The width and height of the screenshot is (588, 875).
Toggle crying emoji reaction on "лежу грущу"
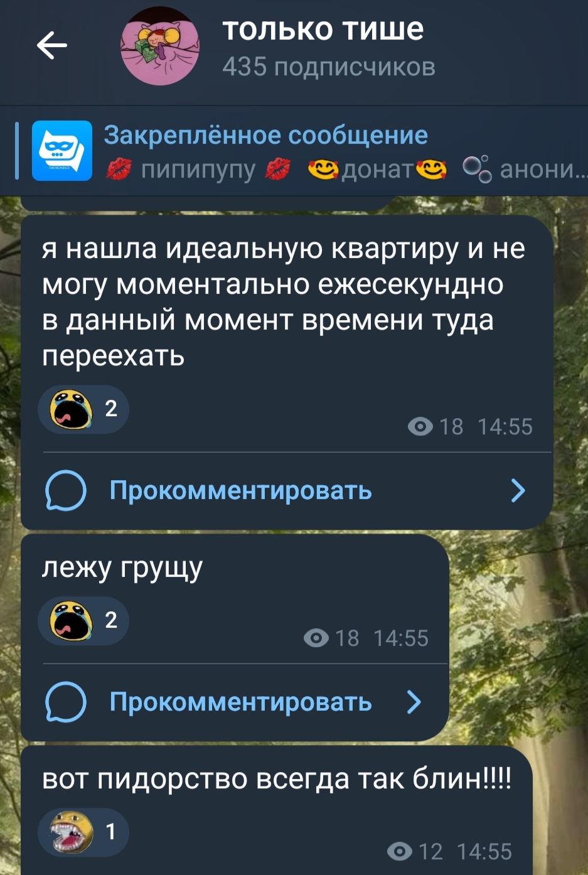(83, 621)
